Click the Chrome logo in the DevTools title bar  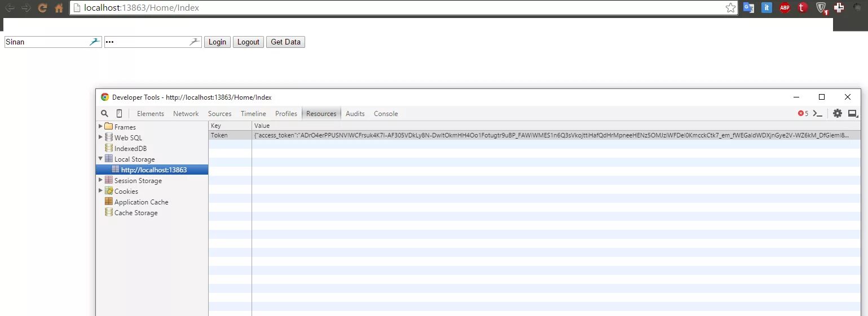[x=105, y=97]
